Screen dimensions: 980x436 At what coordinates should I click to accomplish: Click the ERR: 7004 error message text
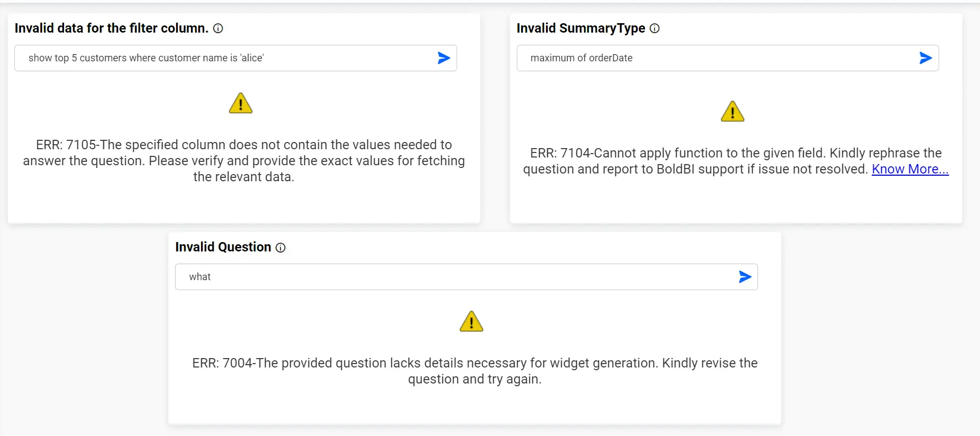tap(474, 371)
